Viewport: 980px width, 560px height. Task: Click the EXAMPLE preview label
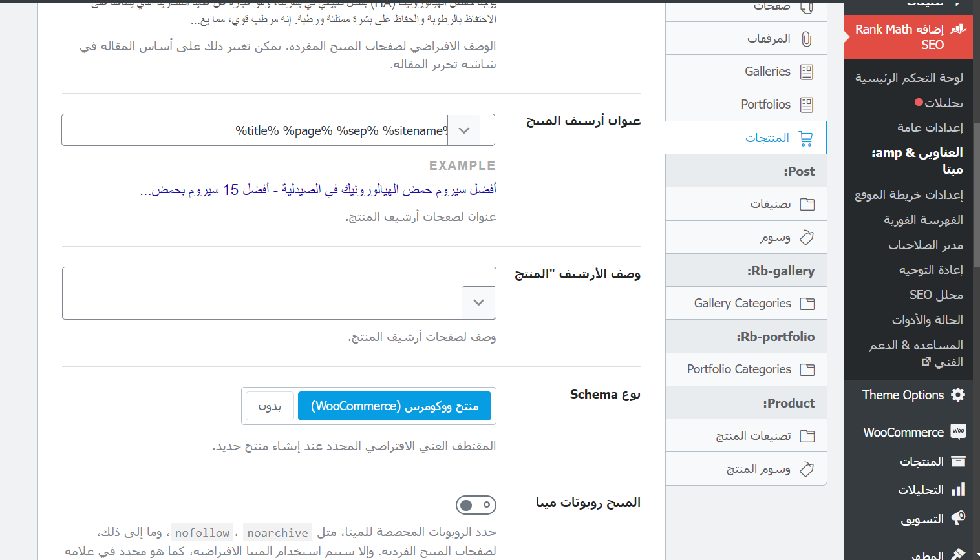tap(462, 165)
